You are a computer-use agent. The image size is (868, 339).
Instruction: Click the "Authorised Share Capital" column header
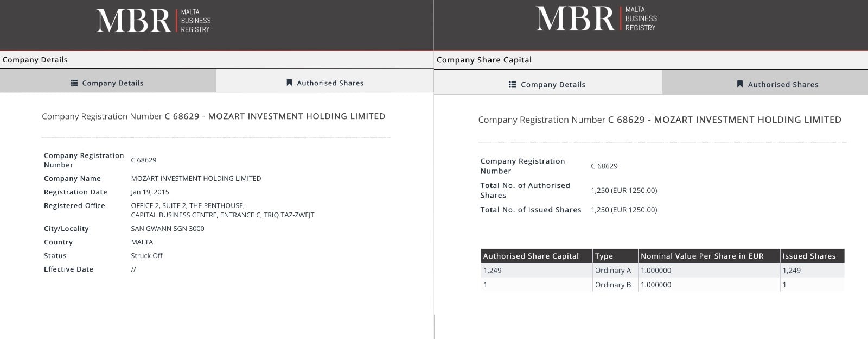[531, 256]
